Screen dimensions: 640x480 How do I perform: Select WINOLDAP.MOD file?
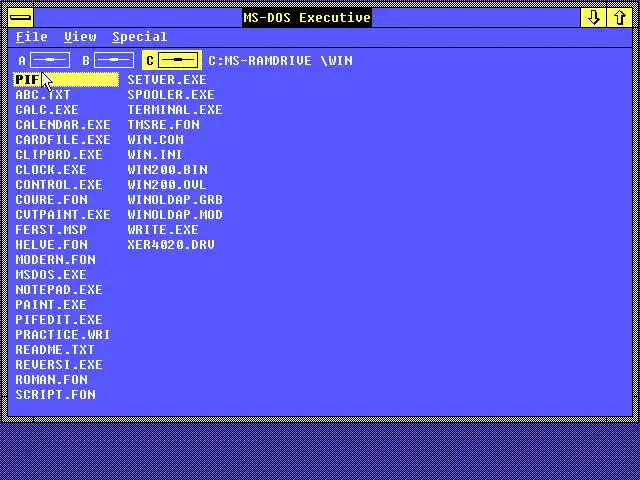(x=175, y=215)
